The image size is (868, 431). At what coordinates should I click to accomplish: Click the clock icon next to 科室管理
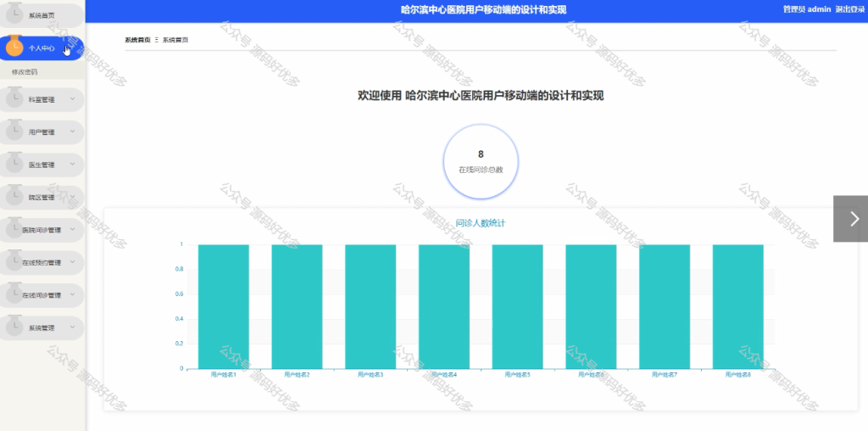pos(14,99)
